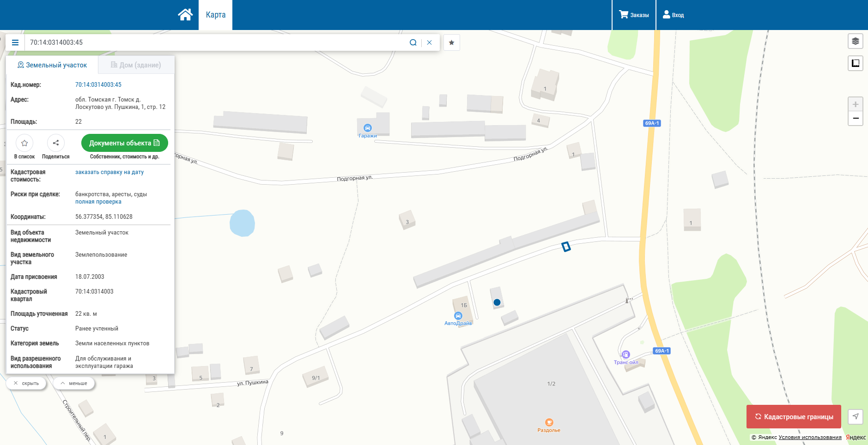This screenshot has width=868, height=445.
Task: Zoom in the map with plus
Action: tap(855, 104)
